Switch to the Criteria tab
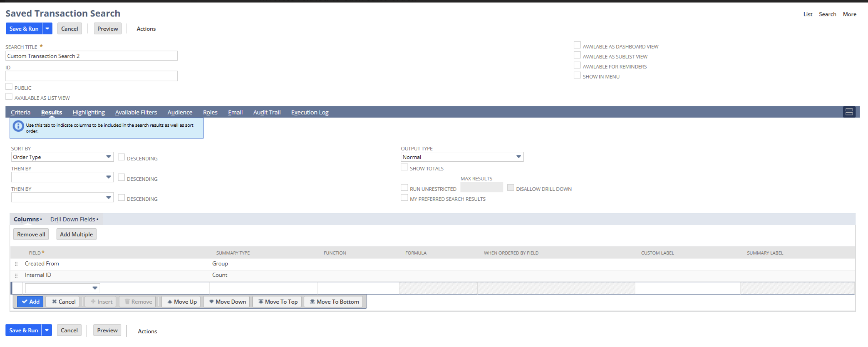The width and height of the screenshot is (868, 347). coord(20,112)
